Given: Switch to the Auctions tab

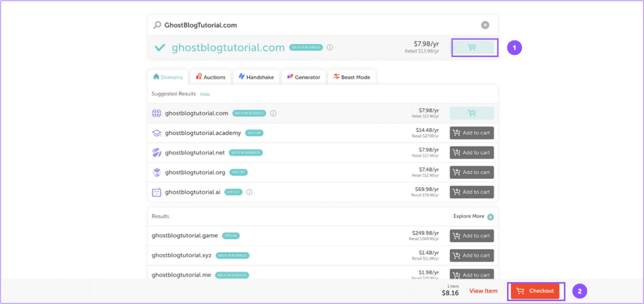Looking at the screenshot, I should click(210, 77).
